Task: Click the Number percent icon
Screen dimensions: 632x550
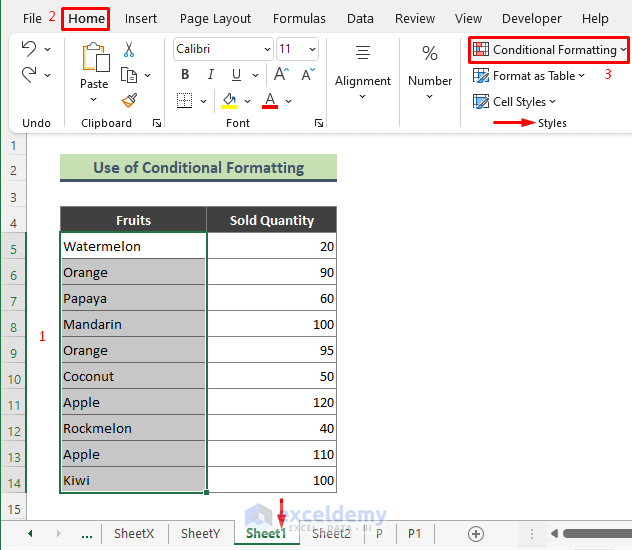Action: [x=430, y=53]
